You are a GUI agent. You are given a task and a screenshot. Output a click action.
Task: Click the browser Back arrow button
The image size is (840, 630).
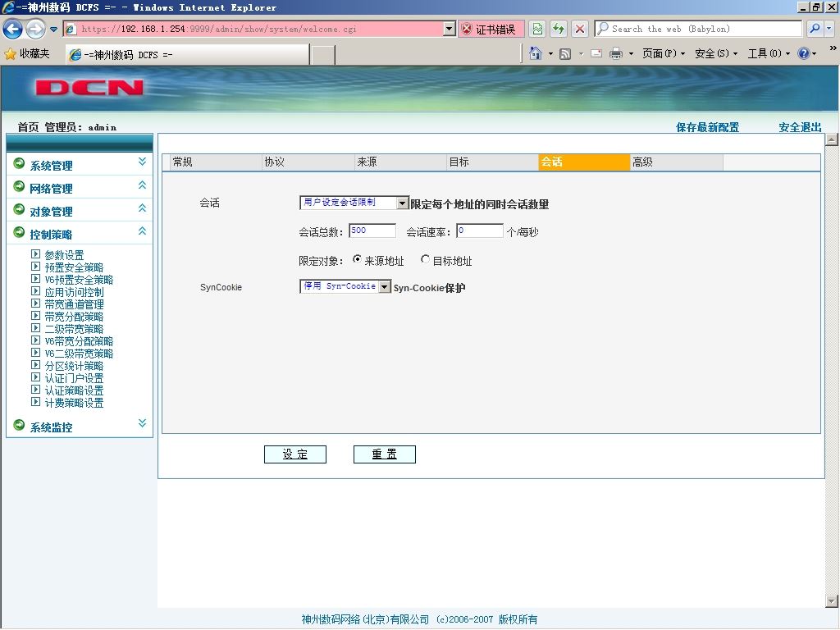point(13,29)
